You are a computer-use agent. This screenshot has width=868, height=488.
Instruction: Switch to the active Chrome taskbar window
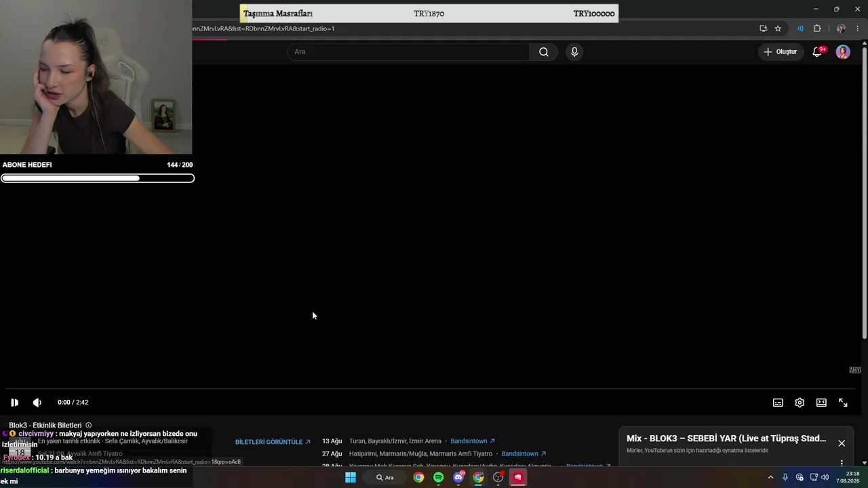pos(479,477)
